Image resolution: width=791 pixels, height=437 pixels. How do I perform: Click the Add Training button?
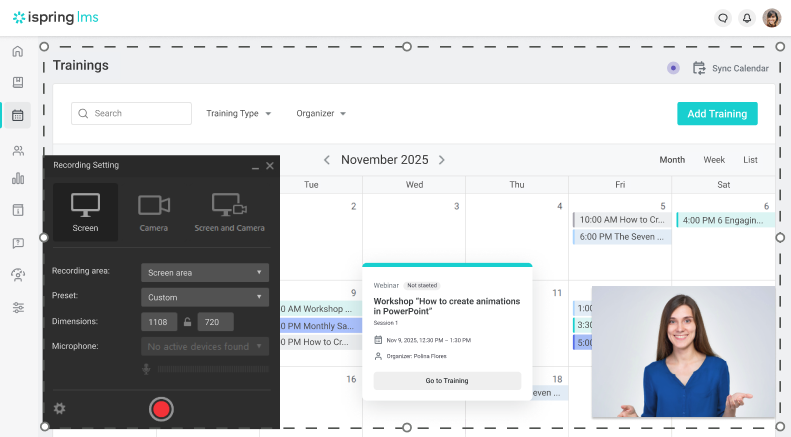717,114
